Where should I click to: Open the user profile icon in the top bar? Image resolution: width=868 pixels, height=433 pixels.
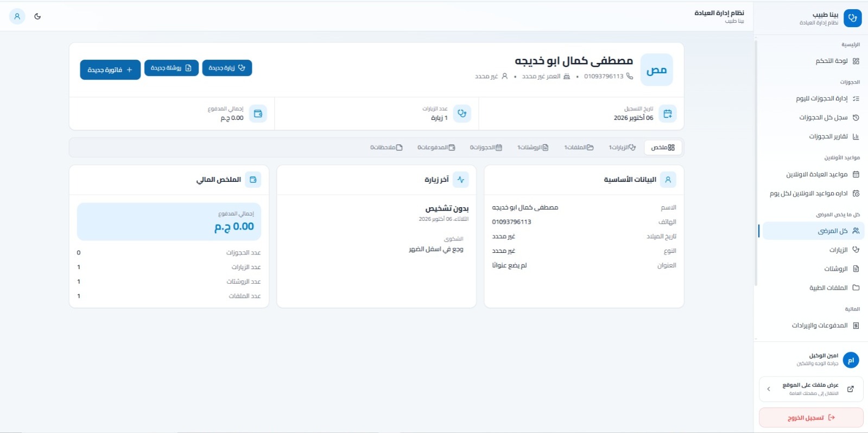[x=17, y=16]
